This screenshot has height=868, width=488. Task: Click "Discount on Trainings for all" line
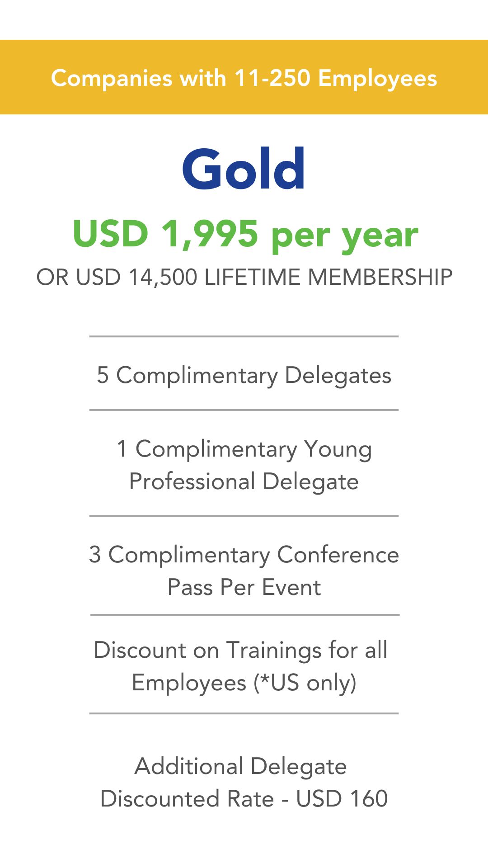click(240, 650)
